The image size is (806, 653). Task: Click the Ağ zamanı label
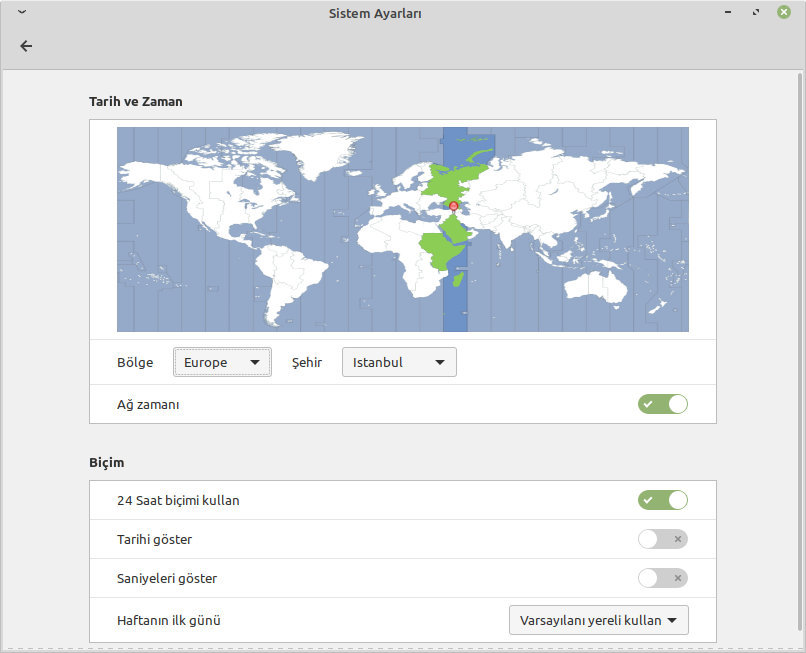(x=148, y=405)
